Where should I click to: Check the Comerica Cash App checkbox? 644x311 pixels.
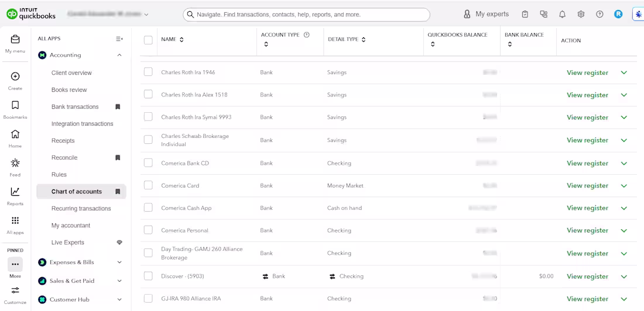pos(148,208)
